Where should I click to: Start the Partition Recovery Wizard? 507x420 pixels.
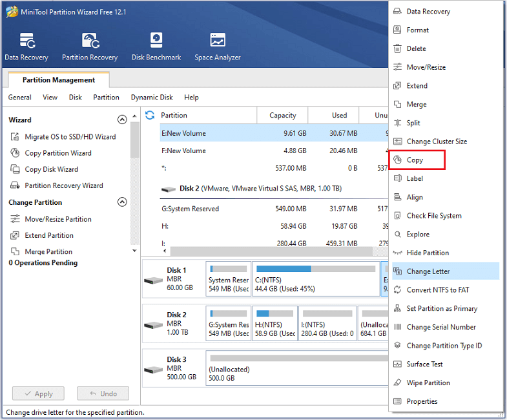coord(57,185)
